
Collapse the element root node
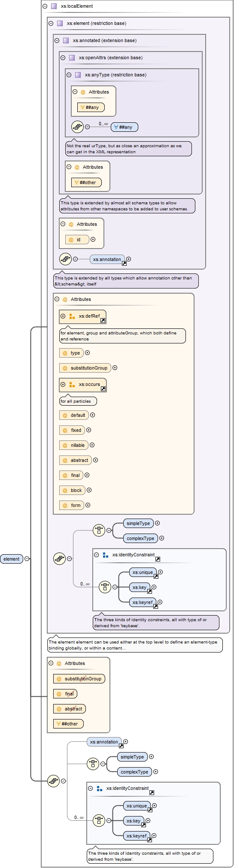[27, 558]
